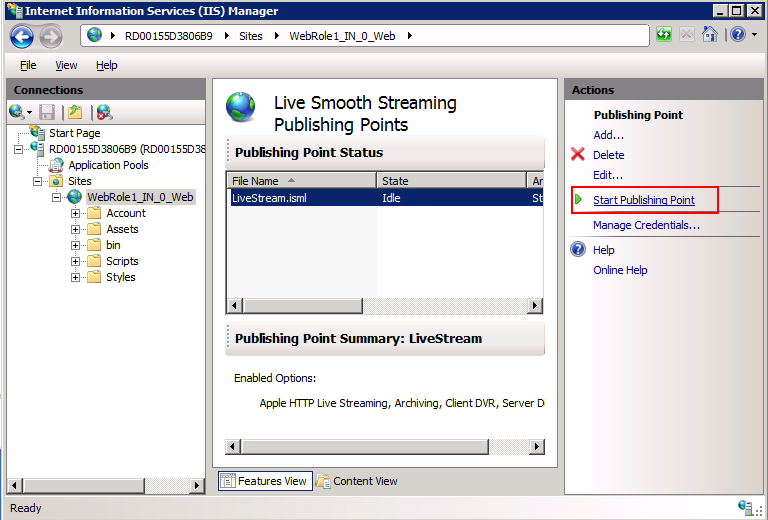Open breadcrumb arrow after WebRole1_IN_0_Web
The image size is (768, 520).
409,36
